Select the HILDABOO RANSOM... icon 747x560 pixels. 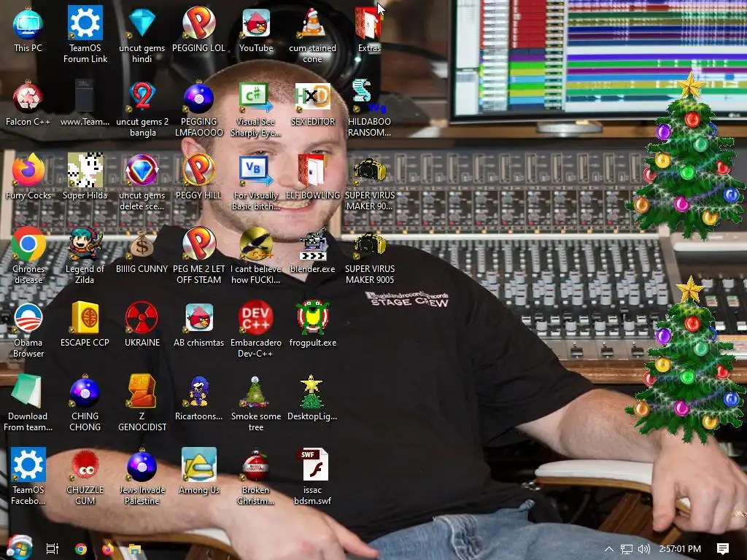tap(369, 97)
